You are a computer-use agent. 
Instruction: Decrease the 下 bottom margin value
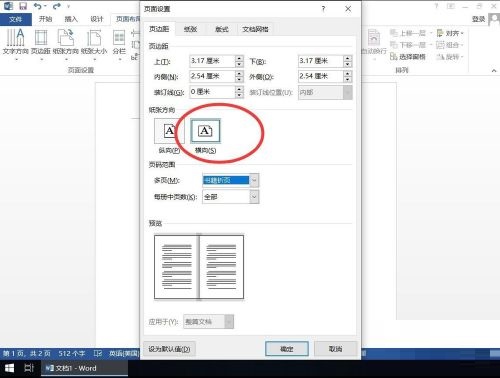pyautogui.click(x=348, y=64)
